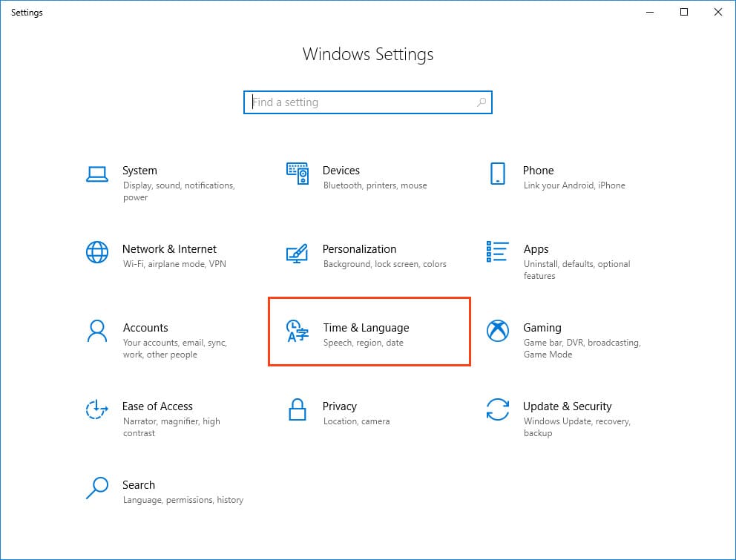The image size is (736, 560).
Task: Click the Privacy padlock icon
Action: click(297, 409)
